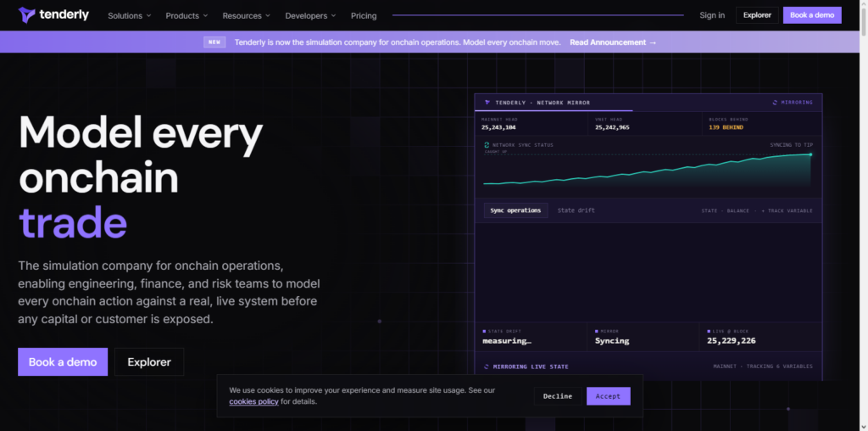The width and height of the screenshot is (868, 431).
Task: Click the sync chart endpoint marker
Action: [810, 154]
